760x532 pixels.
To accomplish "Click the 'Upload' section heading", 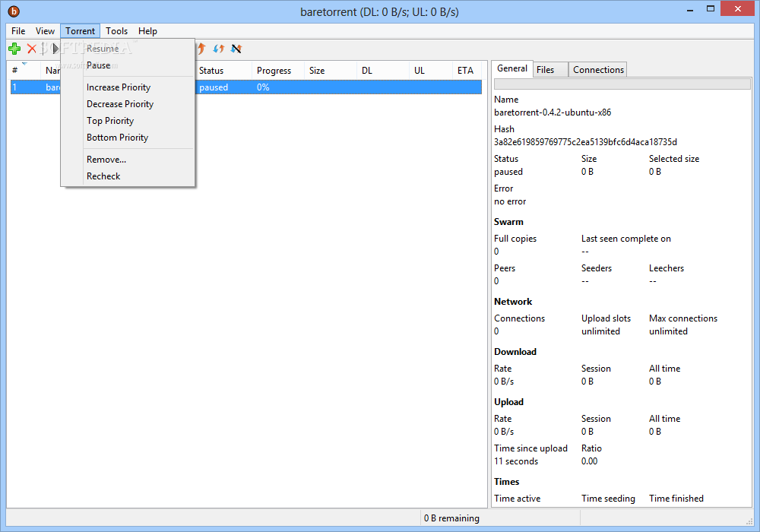I will tap(509, 402).
